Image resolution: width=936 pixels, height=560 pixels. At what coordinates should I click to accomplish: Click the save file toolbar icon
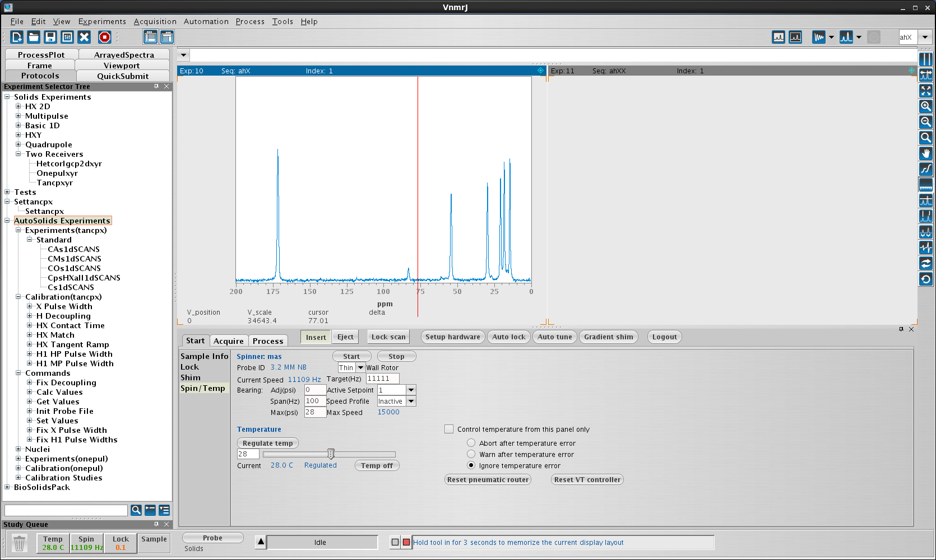pos(50,37)
